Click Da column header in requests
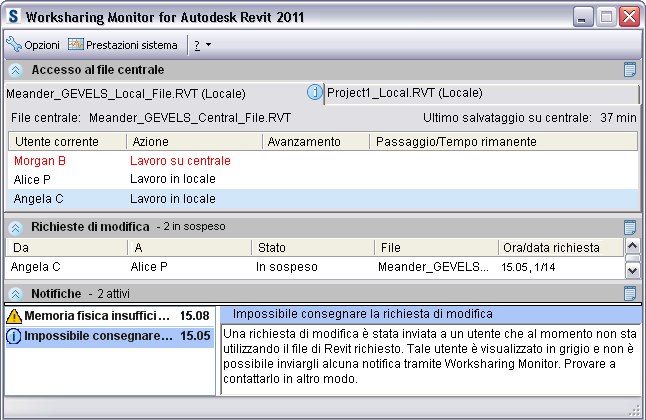 pos(67,248)
